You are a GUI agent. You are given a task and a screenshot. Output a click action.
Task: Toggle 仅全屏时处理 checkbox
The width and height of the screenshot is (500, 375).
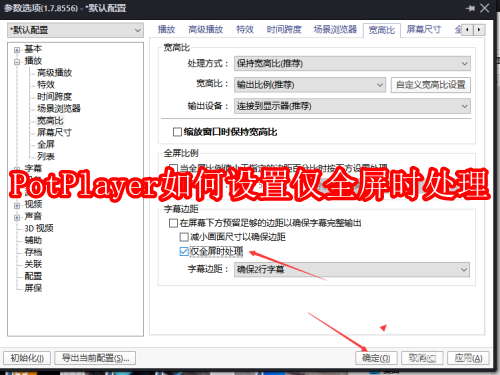click(184, 251)
